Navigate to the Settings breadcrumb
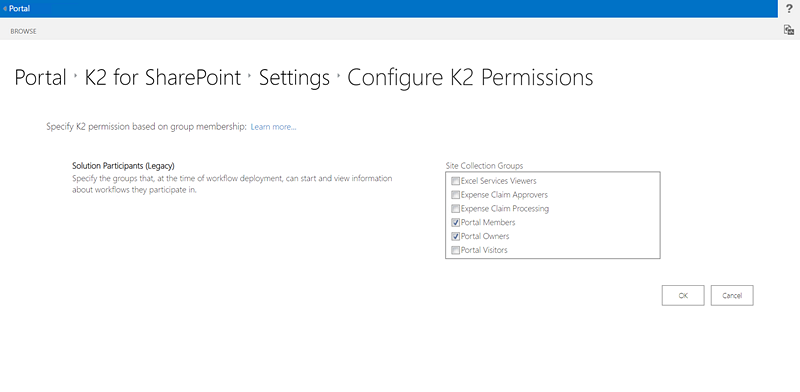 click(294, 78)
